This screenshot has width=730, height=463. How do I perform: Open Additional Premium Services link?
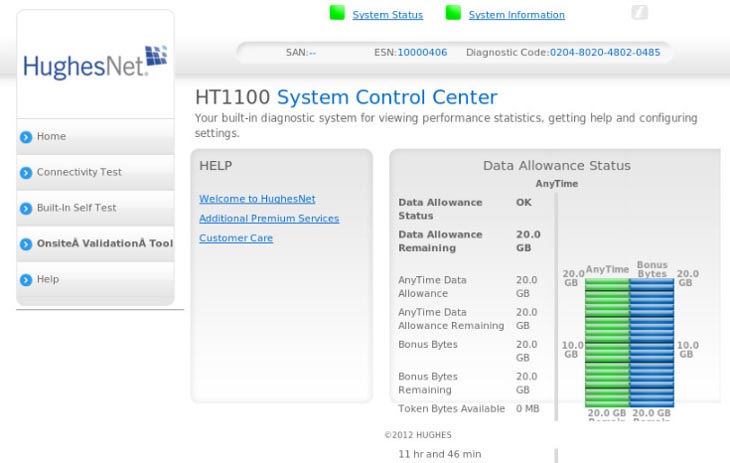click(x=269, y=218)
